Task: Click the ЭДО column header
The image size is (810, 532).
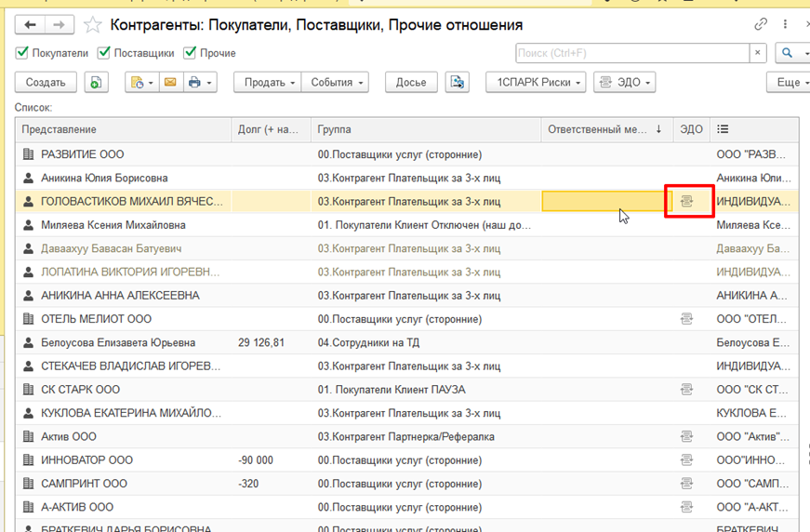Action: click(x=691, y=129)
